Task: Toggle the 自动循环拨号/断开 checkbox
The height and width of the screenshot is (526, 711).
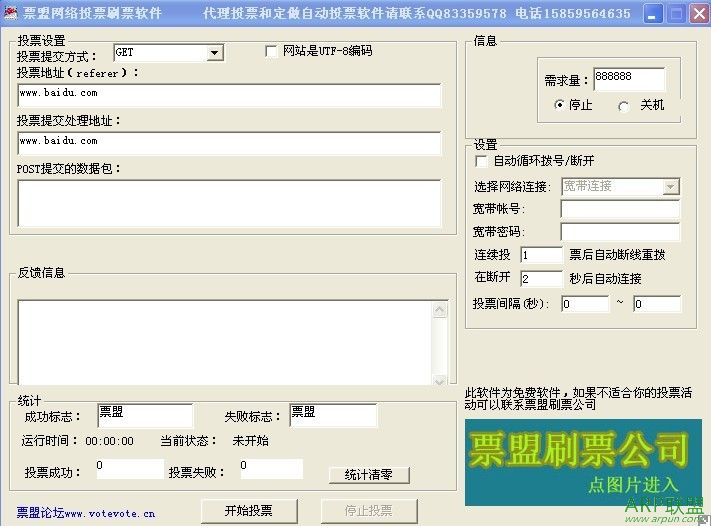Action: coord(481,161)
